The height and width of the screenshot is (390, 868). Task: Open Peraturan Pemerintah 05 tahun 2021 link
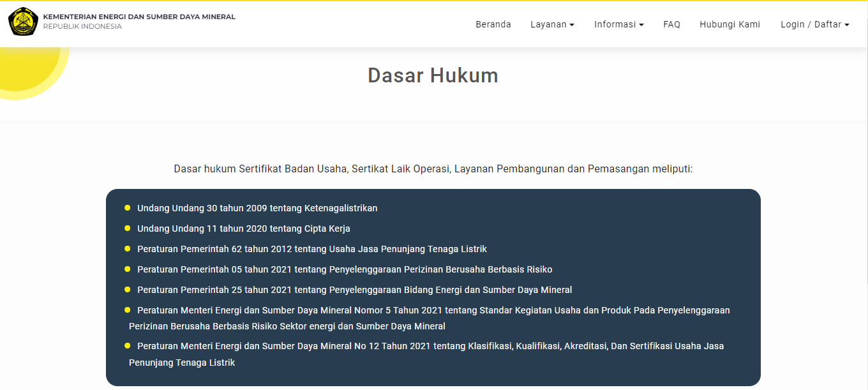coord(345,269)
